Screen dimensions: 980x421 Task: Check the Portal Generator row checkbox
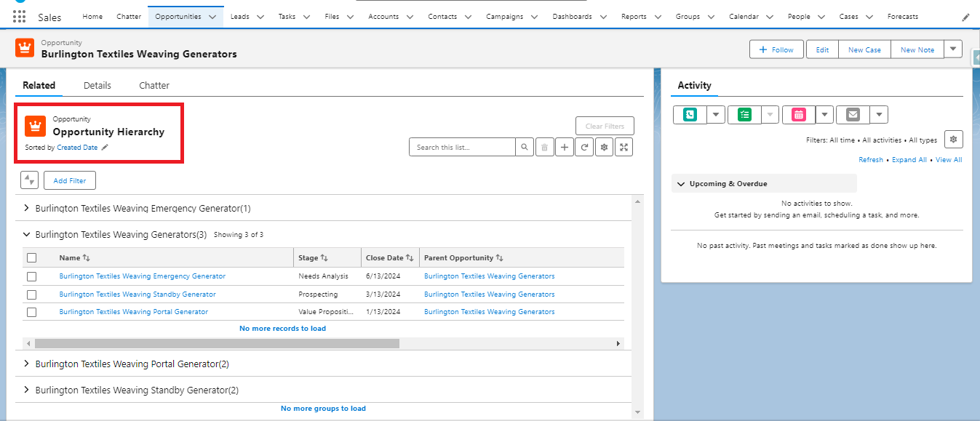click(x=31, y=312)
